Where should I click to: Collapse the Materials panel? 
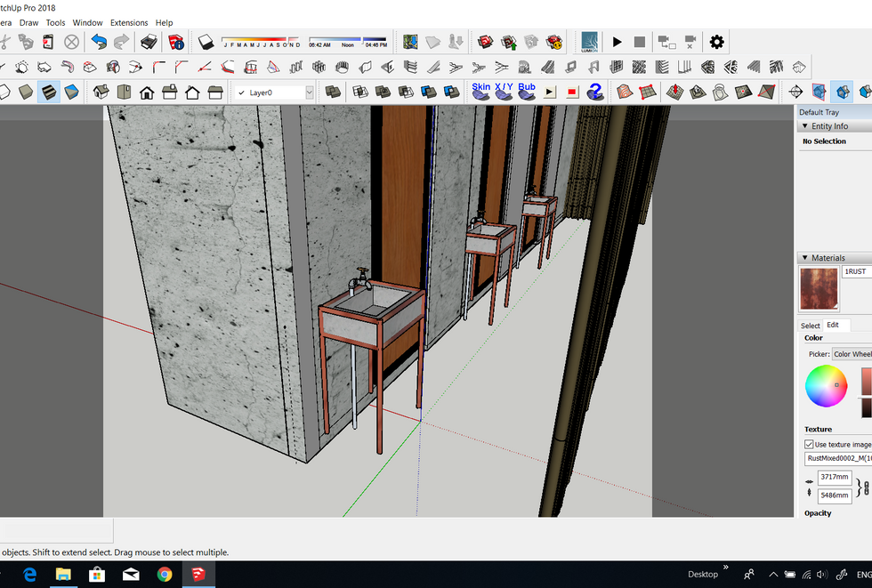(804, 258)
